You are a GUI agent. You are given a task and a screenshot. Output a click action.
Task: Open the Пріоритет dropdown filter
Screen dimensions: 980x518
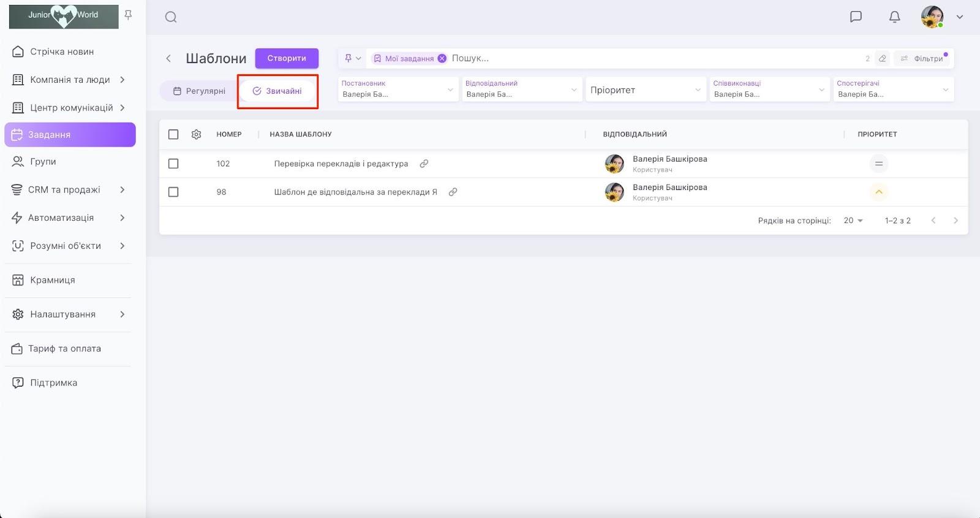[645, 90]
